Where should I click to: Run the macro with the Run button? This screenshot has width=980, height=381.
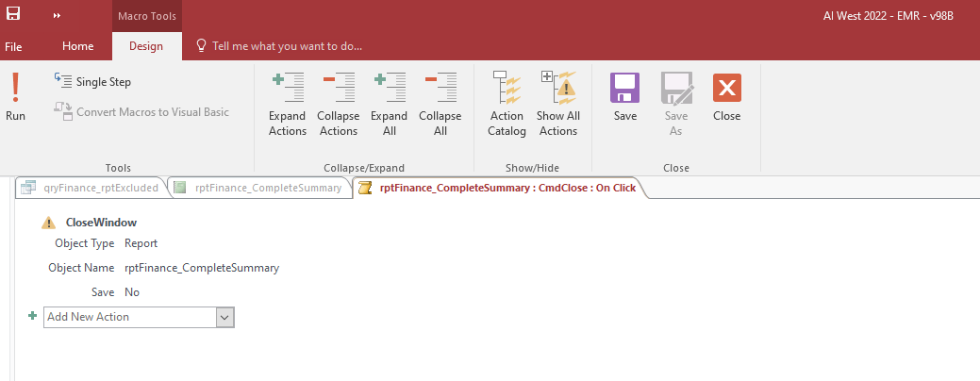point(16,97)
